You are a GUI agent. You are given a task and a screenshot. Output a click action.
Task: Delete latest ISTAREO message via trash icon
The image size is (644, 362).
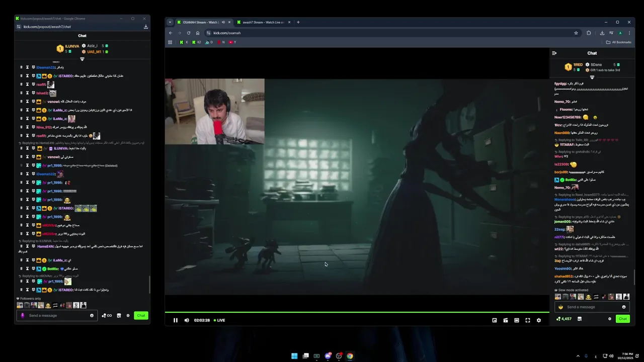[21, 290]
